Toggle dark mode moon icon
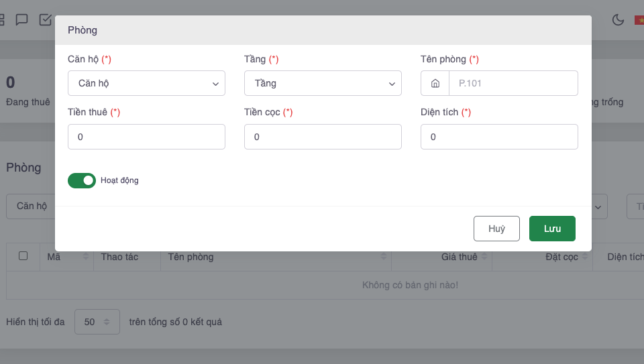 pos(618,19)
